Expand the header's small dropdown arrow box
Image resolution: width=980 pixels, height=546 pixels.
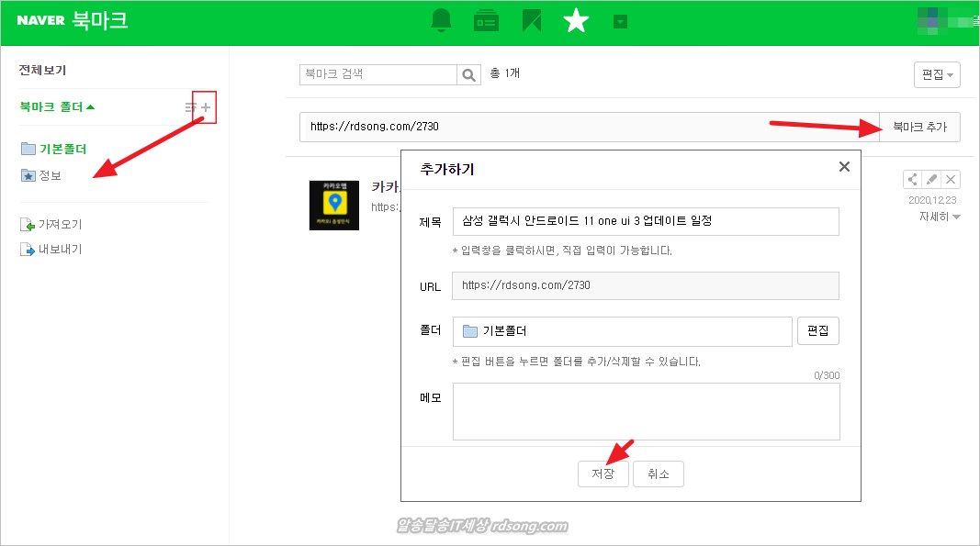pyautogui.click(x=620, y=21)
